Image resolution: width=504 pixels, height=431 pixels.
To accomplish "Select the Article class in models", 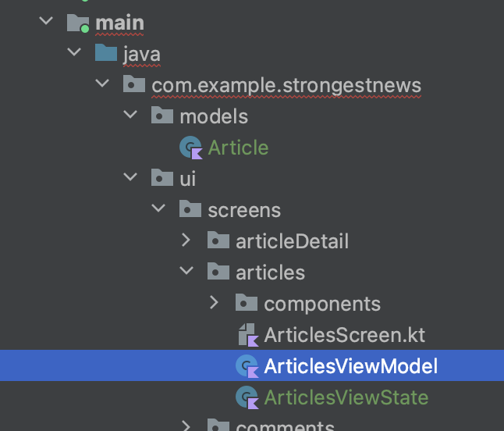I will tap(238, 148).
